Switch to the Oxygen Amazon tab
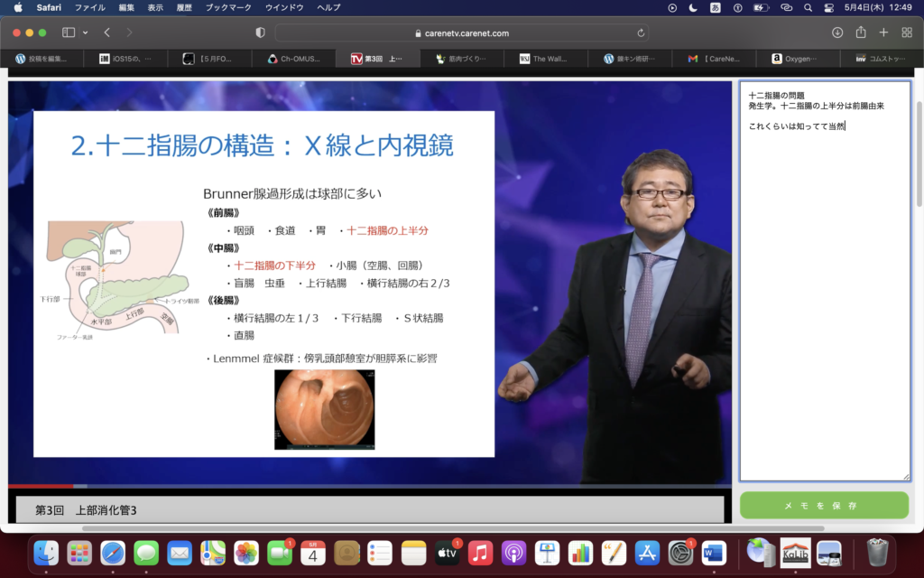This screenshot has height=578, width=924. 798,59
